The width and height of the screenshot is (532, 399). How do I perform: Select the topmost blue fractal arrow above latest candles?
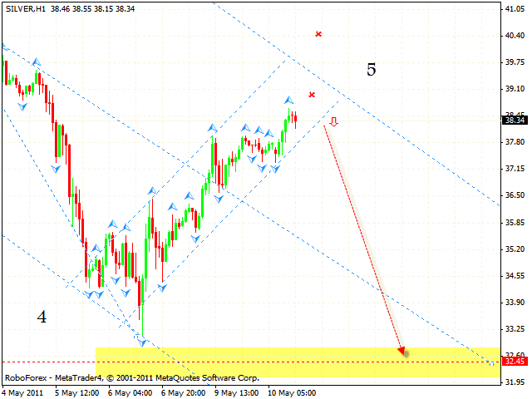coord(290,101)
